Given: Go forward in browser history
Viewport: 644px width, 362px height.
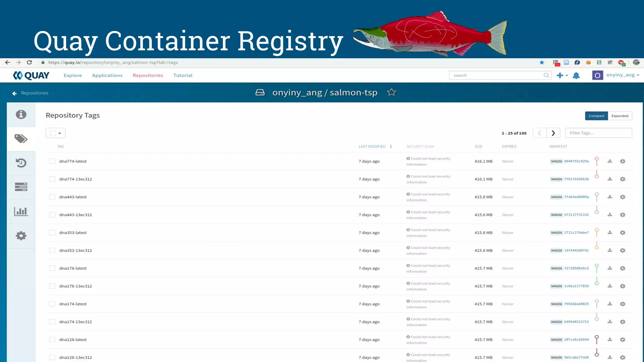Looking at the screenshot, I should pyautogui.click(x=19, y=63).
